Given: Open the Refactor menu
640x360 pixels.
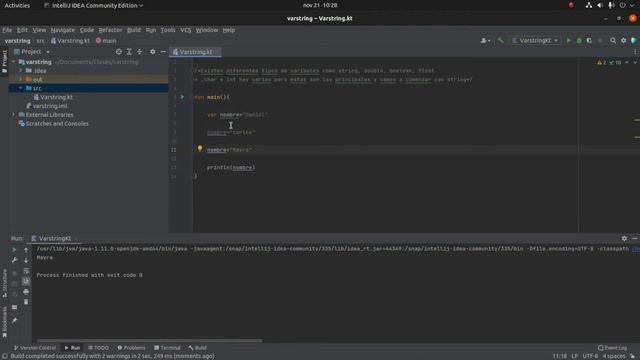Looking at the screenshot, I should (110, 30).
